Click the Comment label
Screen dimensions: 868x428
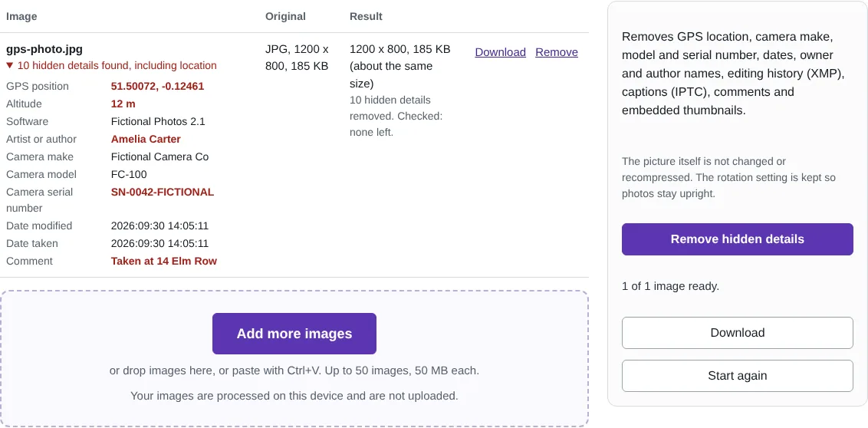click(x=29, y=262)
